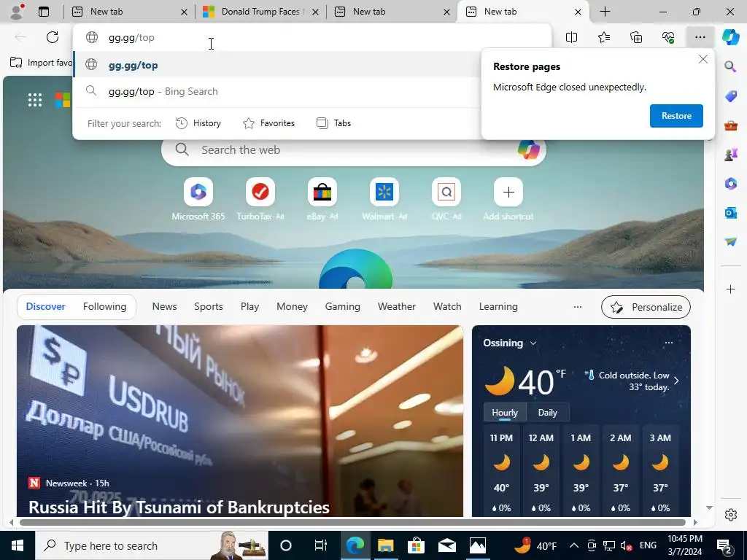Open the News category
This screenshot has height=560, width=747.
click(164, 307)
